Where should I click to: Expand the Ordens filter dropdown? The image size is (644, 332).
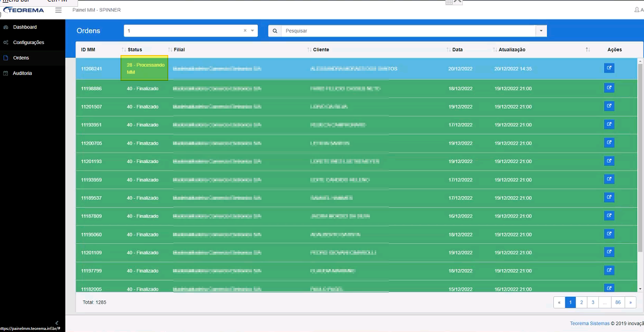(x=253, y=31)
